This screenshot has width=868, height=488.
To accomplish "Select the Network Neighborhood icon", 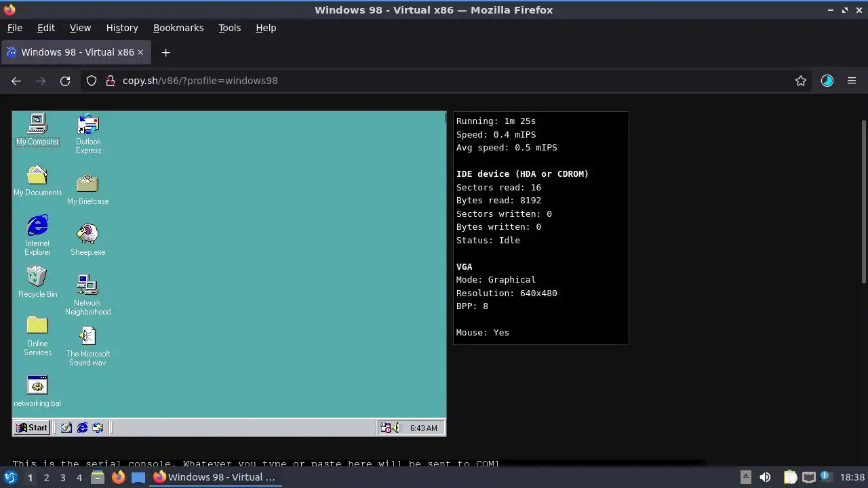I will coord(87,295).
